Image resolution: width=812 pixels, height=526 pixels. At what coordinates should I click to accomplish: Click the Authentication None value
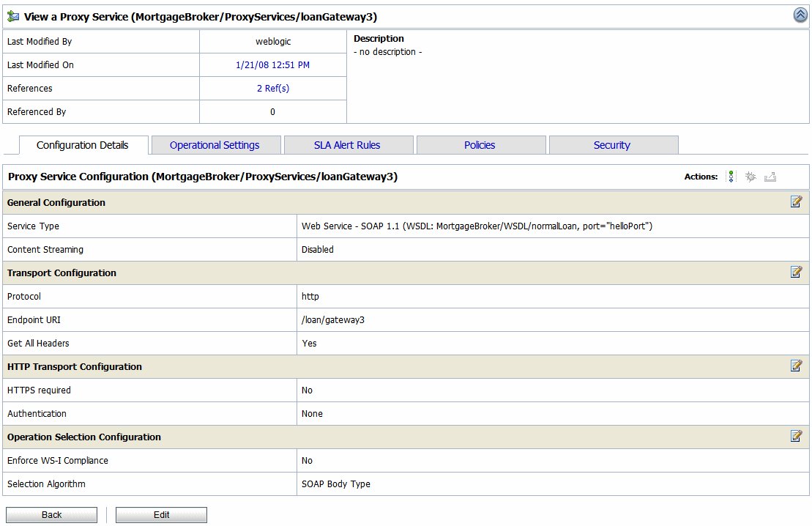312,413
